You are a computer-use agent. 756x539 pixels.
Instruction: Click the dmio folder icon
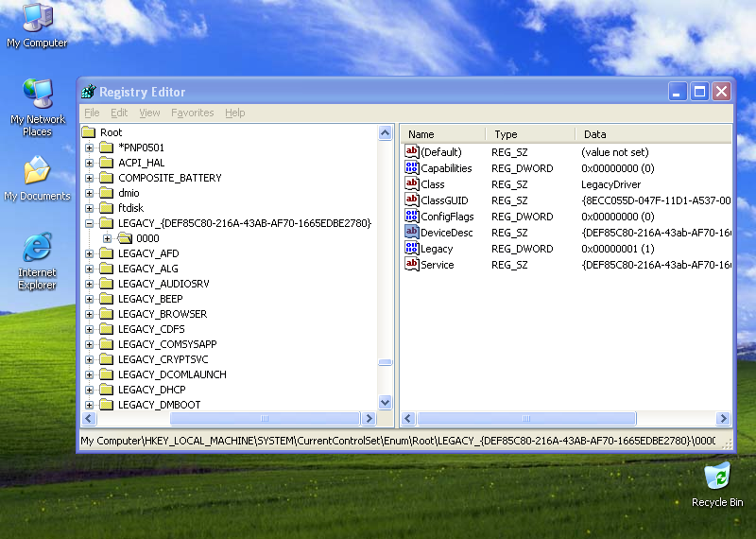[106, 193]
